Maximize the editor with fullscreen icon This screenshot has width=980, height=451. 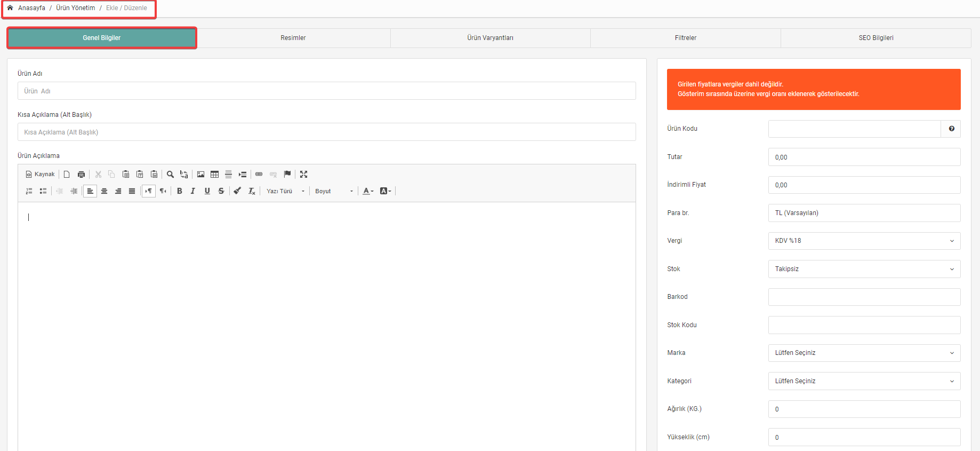[x=303, y=175]
